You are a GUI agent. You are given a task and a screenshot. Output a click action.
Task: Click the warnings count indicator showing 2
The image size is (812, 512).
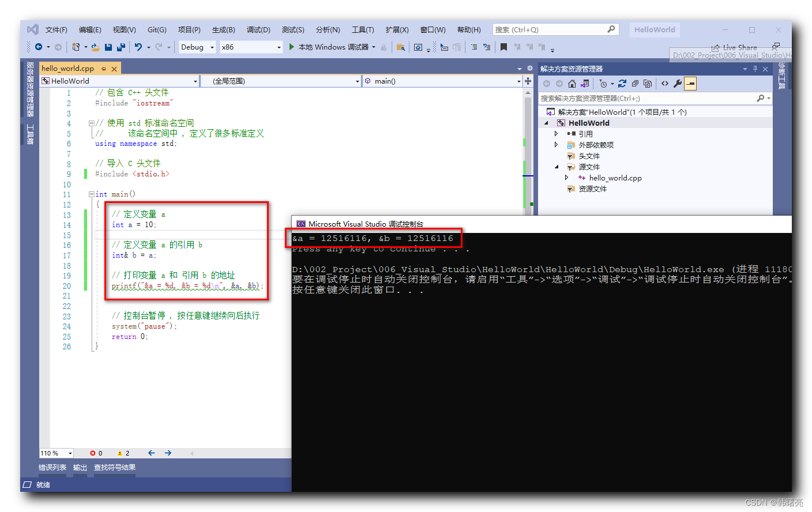click(x=123, y=453)
